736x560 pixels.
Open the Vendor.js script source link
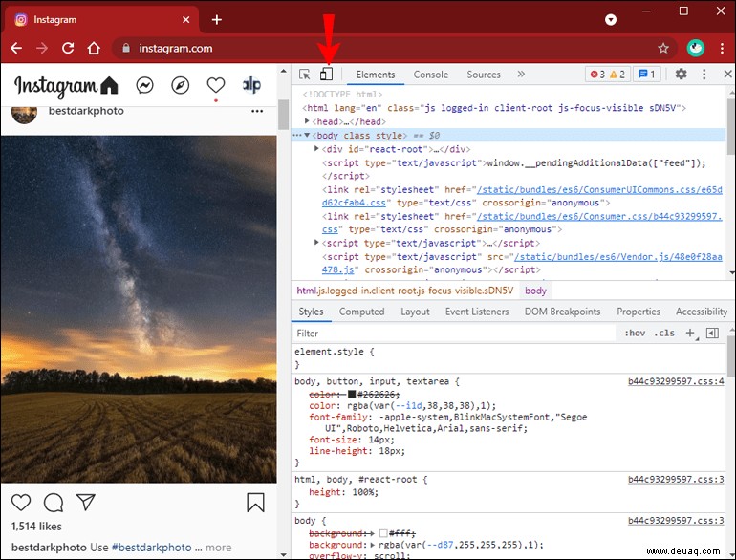(618, 257)
